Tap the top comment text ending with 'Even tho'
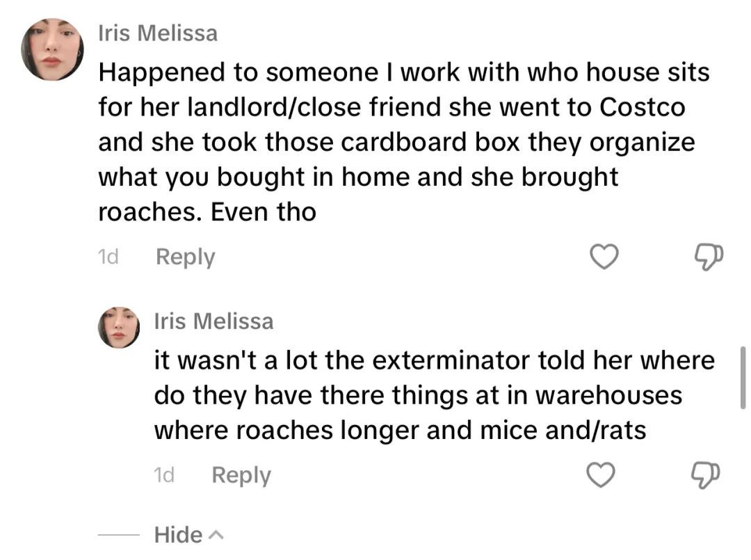 pyautogui.click(x=404, y=142)
